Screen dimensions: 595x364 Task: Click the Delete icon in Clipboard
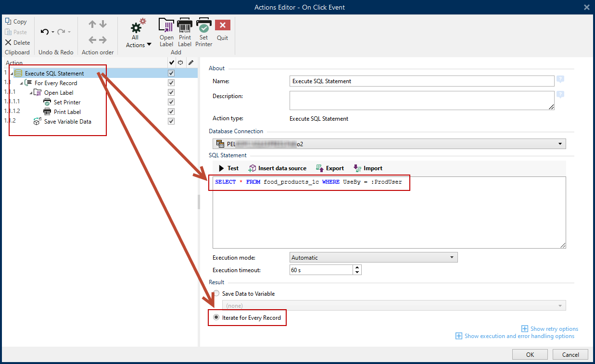point(8,43)
